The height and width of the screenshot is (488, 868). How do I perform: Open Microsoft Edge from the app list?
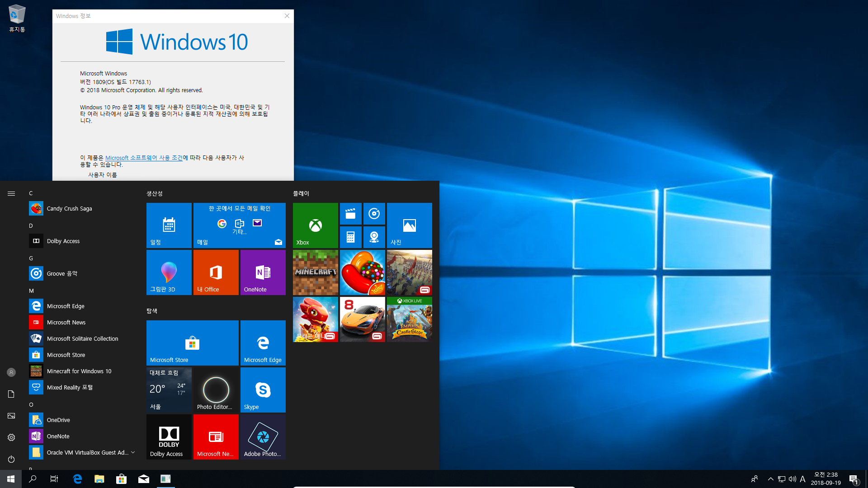81,306
